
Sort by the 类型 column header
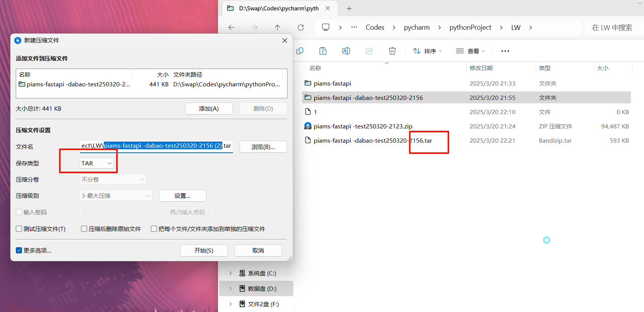545,68
